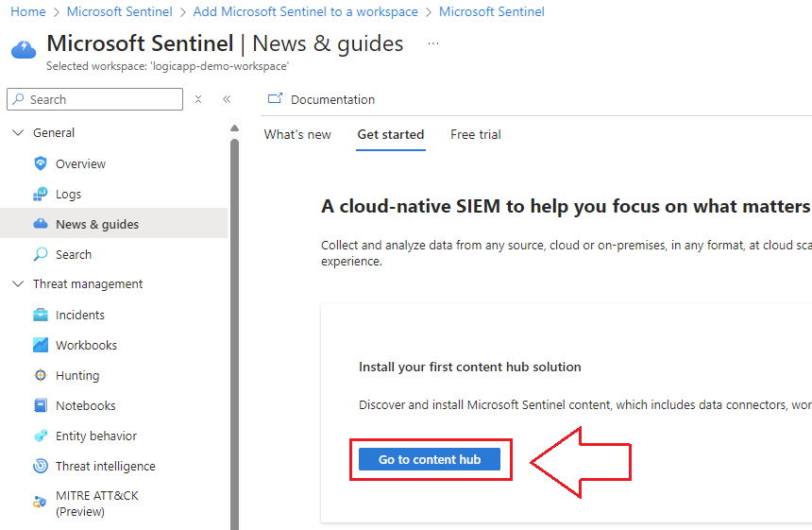
Task: Open the ellipsis more-options menu
Action: 433,43
